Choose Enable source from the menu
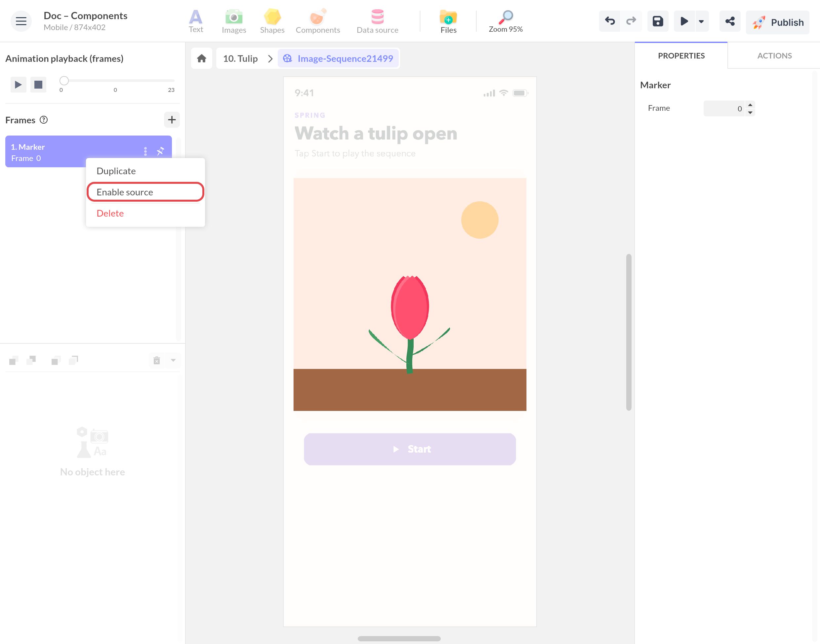 (145, 192)
